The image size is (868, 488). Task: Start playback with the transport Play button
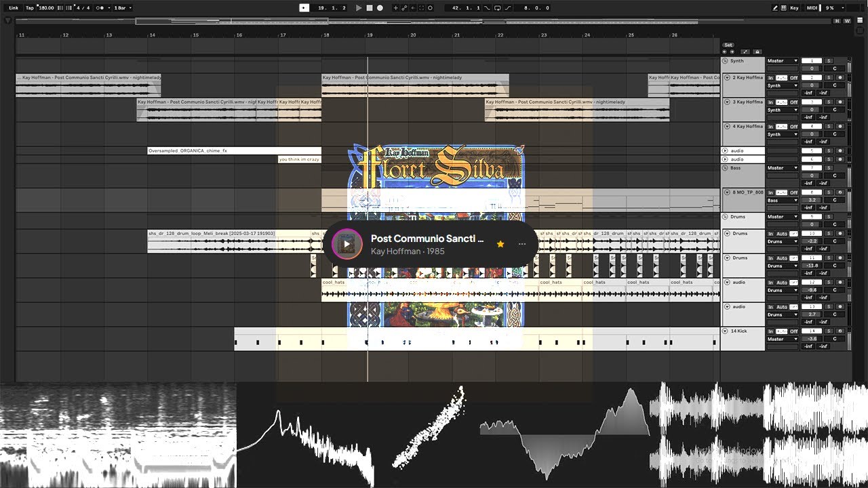(x=359, y=8)
